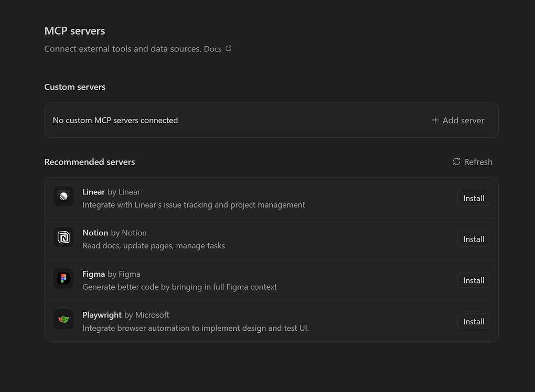This screenshot has height=392, width=535.
Task: Click the 'Recommended servers' section heading
Action: coord(90,162)
